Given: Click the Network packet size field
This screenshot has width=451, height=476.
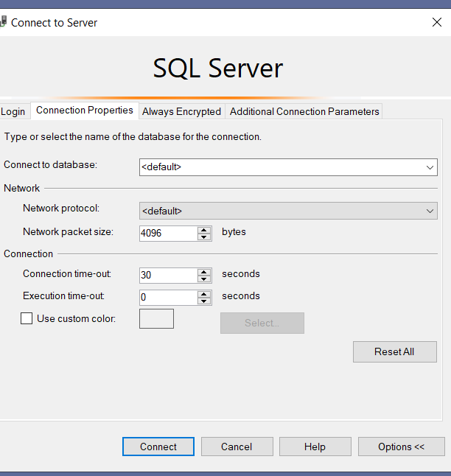Looking at the screenshot, I should click(168, 233).
